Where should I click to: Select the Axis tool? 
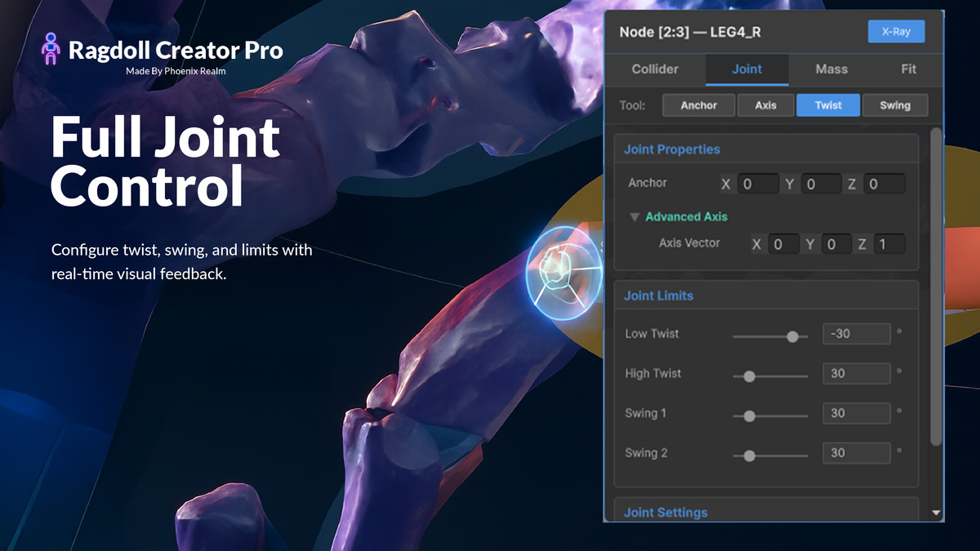point(765,104)
